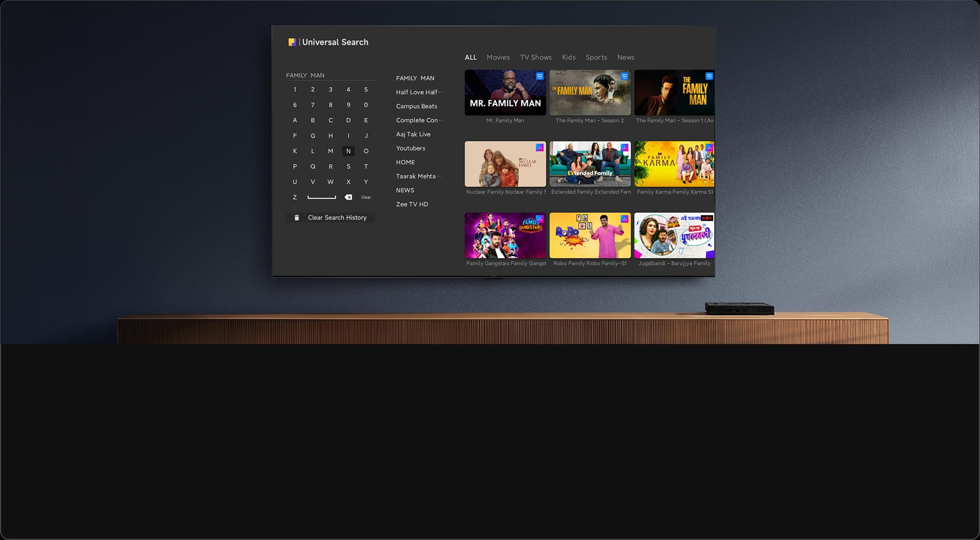Click the Universal Search logo icon

(x=292, y=42)
